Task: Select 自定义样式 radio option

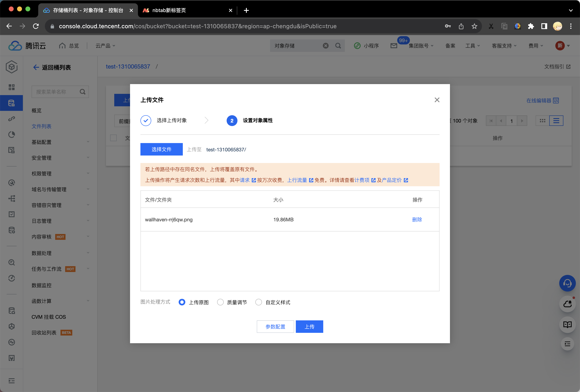Action: pos(259,302)
